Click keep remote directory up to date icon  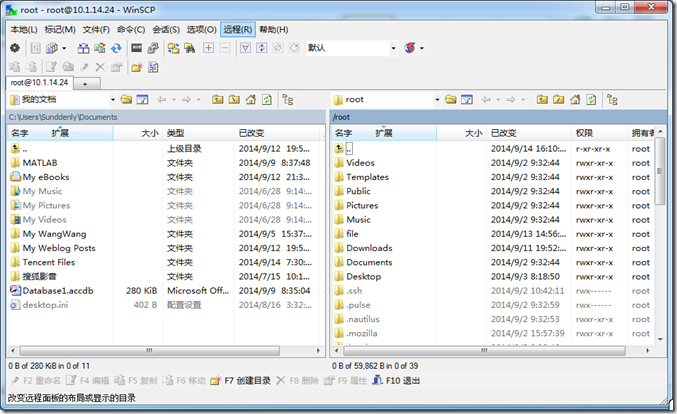tap(116, 48)
